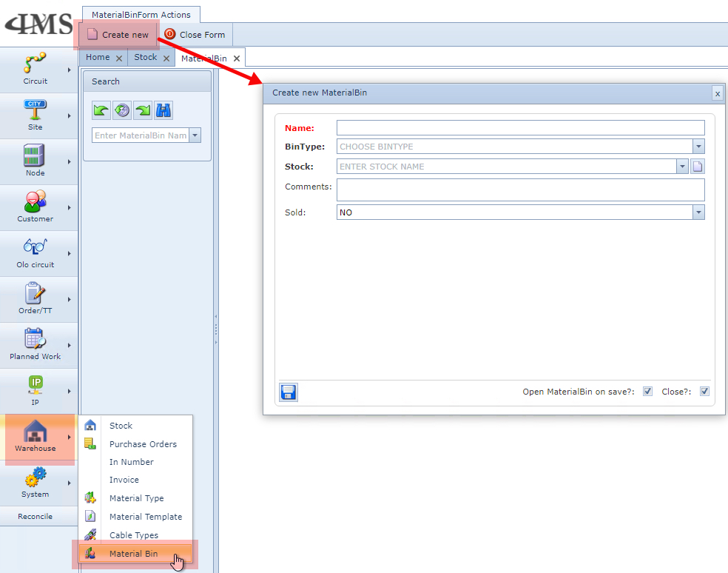Toggle the 'Open MaterialBin on save?' checkbox

coord(647,392)
